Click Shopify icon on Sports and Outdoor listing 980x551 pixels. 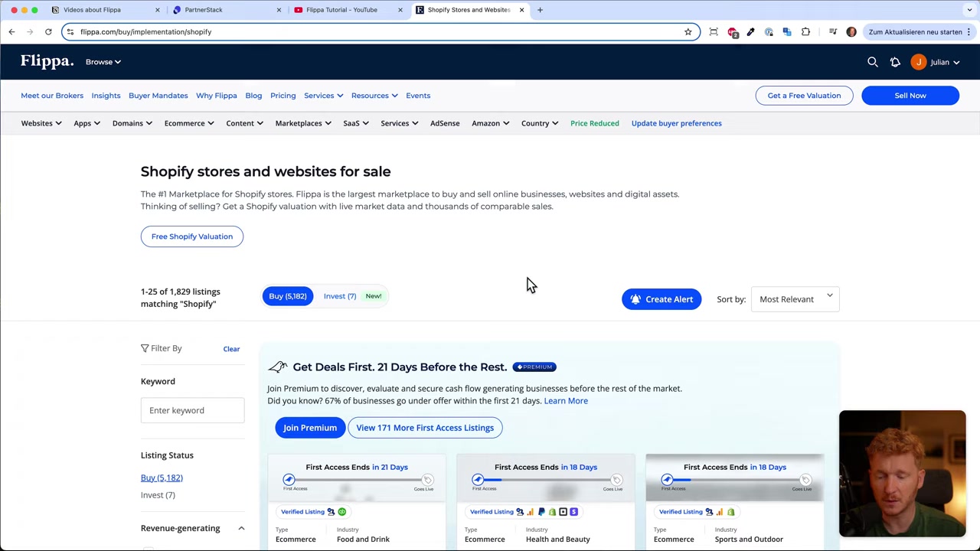(x=730, y=511)
